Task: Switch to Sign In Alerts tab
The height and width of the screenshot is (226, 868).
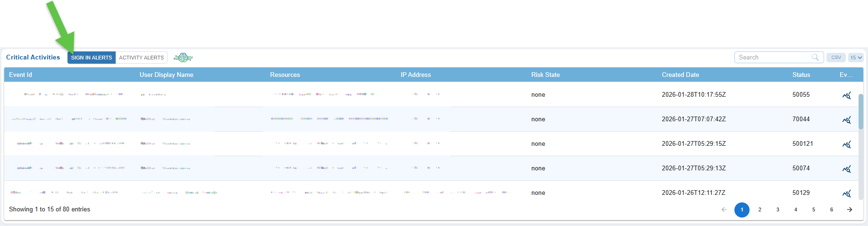Action: tap(92, 58)
